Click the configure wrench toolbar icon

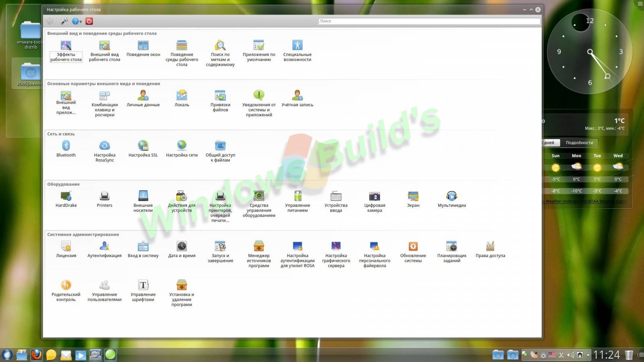pos(64,21)
